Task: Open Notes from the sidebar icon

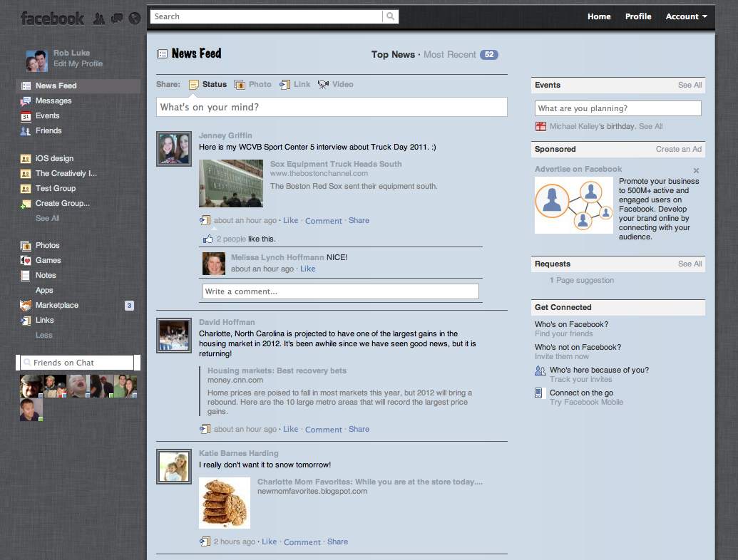Action: (26, 275)
